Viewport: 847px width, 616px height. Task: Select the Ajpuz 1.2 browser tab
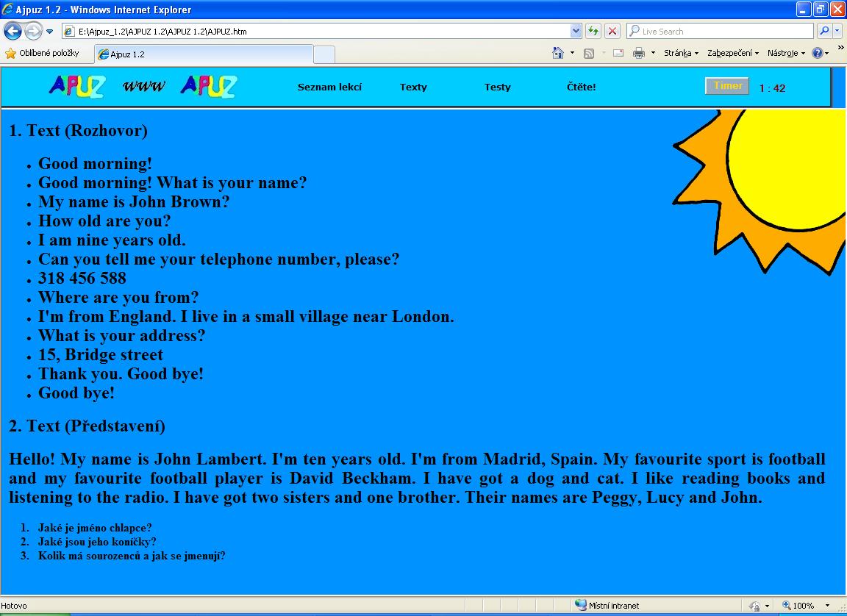[x=204, y=54]
